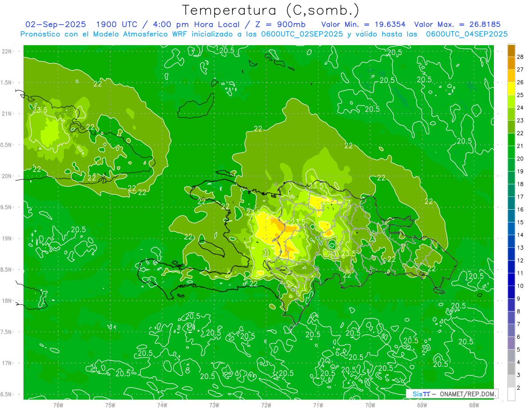Viewport: 532px width, 411px height.
Task: Click legend value 28 on the color bar
Action: click(x=520, y=57)
